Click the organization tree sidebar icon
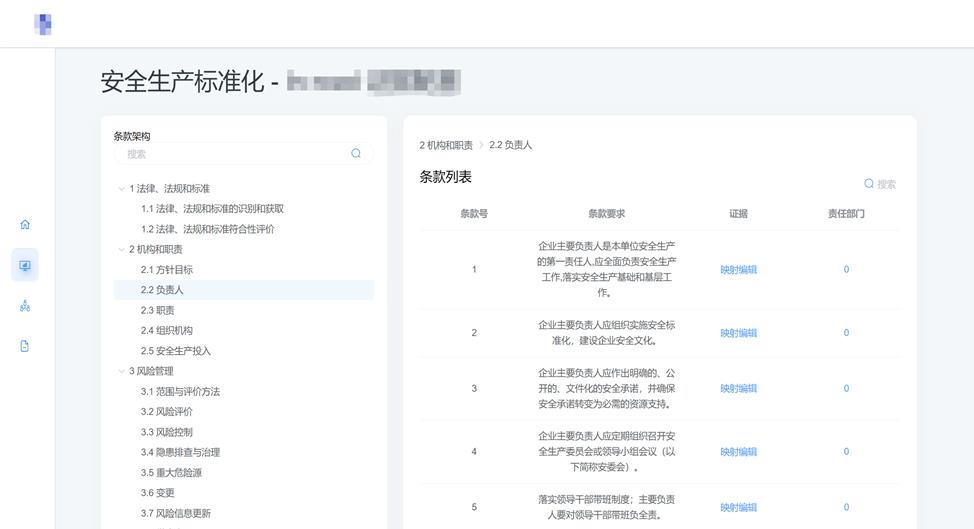The image size is (974, 529). tap(25, 306)
